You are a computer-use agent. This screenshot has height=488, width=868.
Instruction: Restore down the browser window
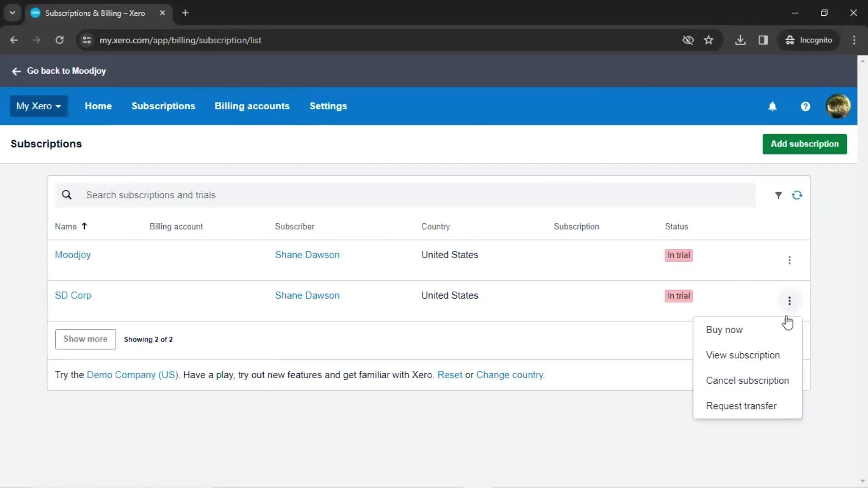click(x=824, y=13)
